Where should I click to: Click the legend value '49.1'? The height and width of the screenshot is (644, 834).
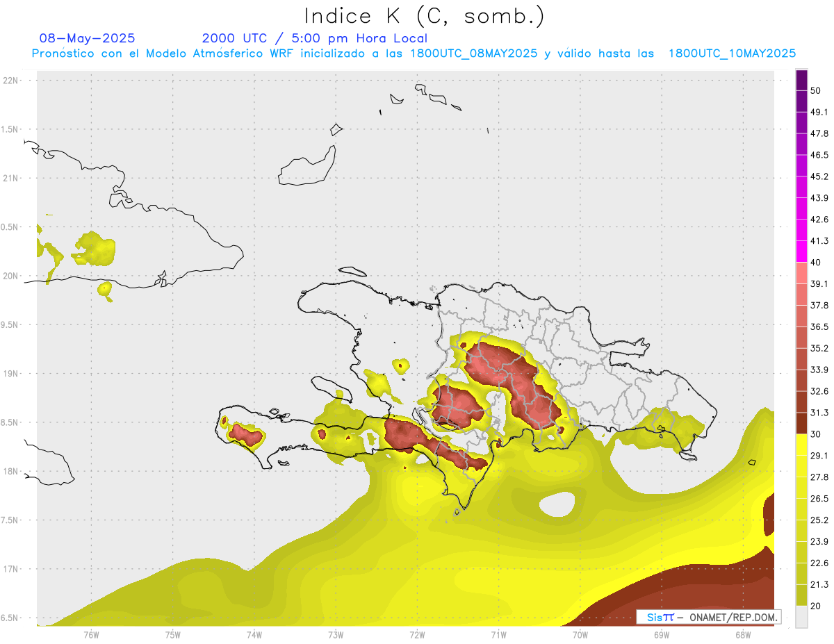pos(819,112)
